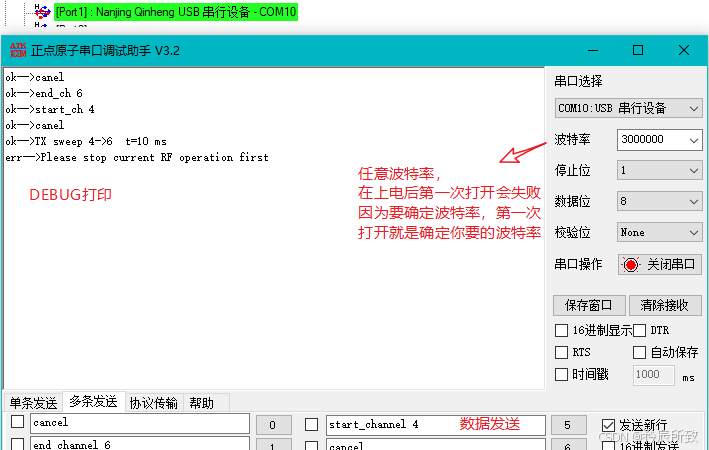709x450 pixels.
Task: Tick the checkbox beside start_channel 4
Action: [x=312, y=424]
